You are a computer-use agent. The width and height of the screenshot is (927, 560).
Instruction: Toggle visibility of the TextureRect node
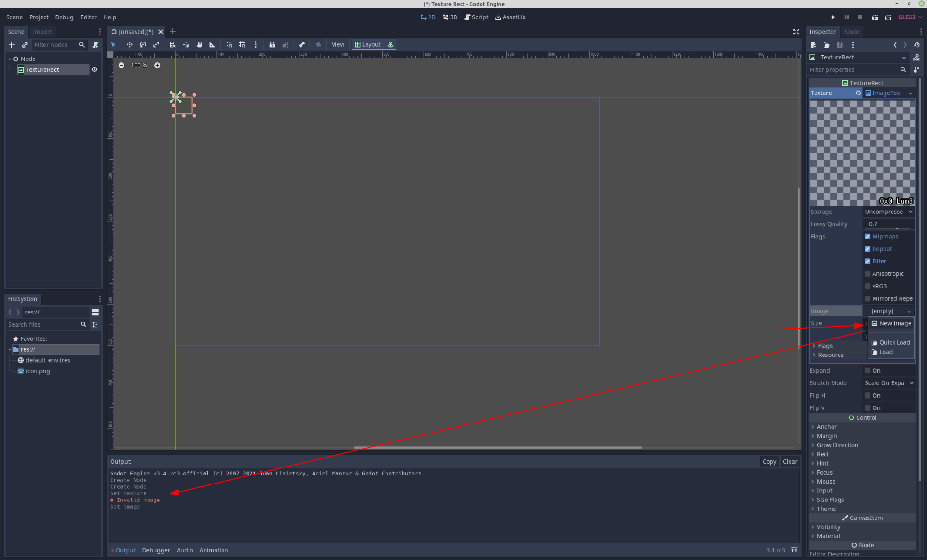tap(94, 69)
